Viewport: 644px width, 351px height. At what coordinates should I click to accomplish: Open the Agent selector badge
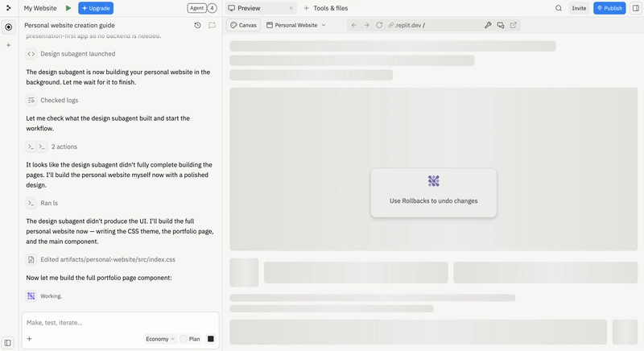coord(196,8)
